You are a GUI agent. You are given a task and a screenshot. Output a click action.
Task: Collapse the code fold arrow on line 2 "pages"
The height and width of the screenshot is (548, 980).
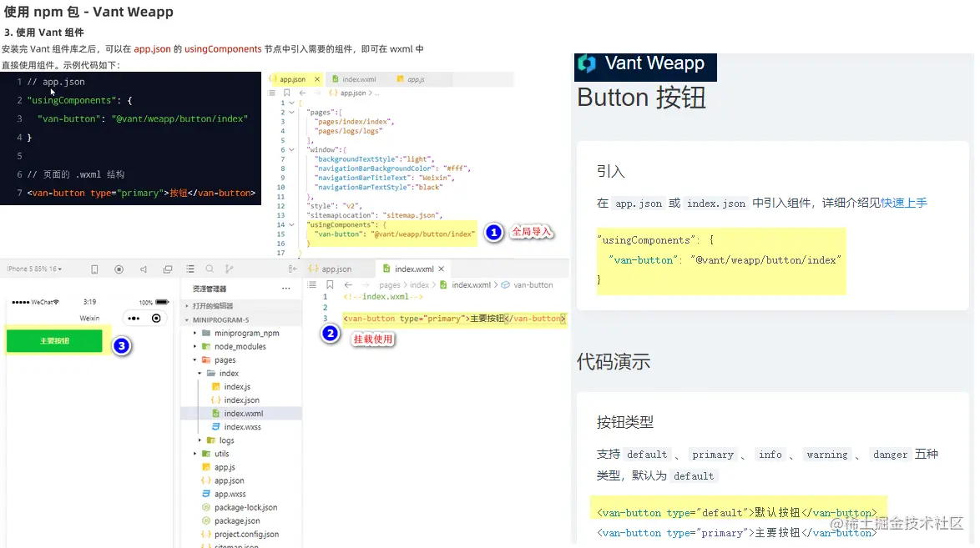[291, 113]
